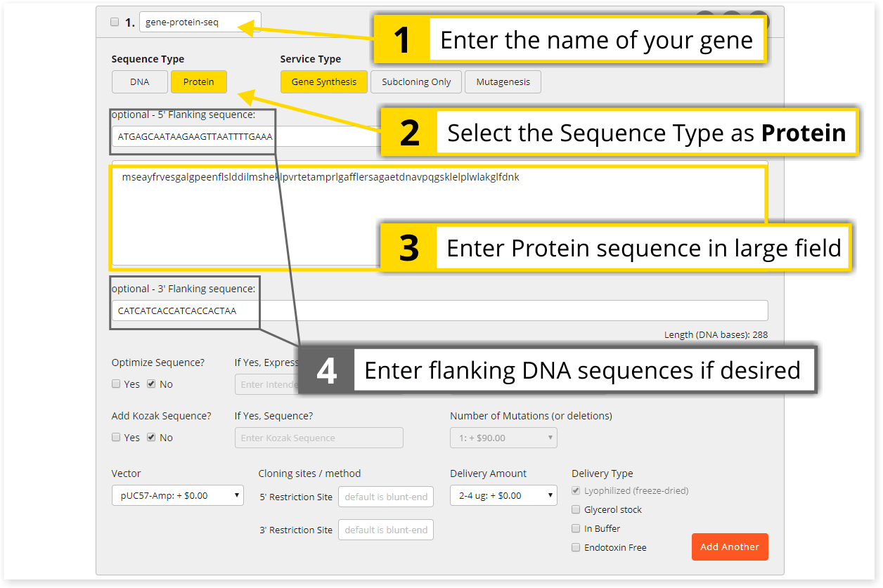The height and width of the screenshot is (588, 883).
Task: Pick the Mutagenesis service type
Action: pos(503,82)
